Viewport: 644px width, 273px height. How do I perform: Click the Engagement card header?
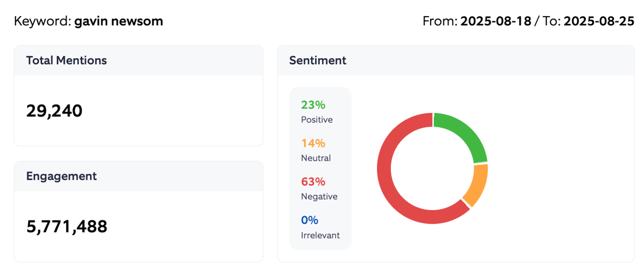62,176
